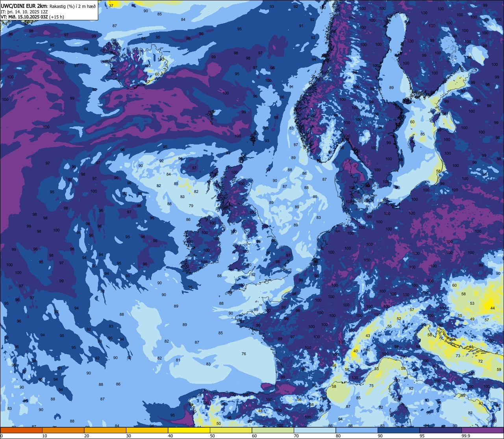The image size is (504, 439).
Task: Click the humidity value '37' on the upper map edge
Action: tap(111, 6)
